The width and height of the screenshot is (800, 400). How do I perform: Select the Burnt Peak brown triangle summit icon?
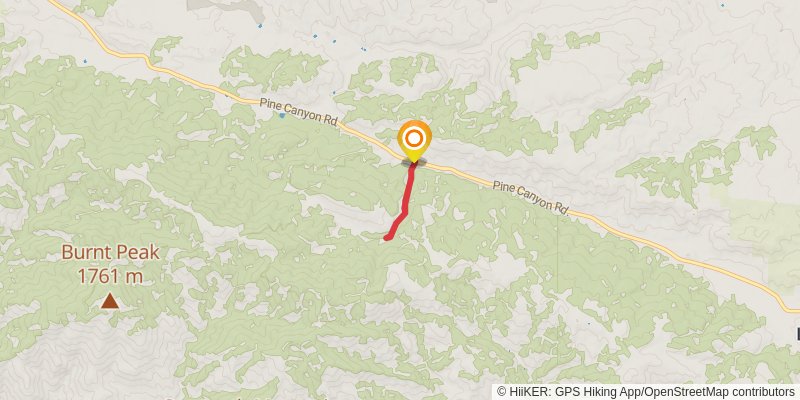click(x=110, y=301)
